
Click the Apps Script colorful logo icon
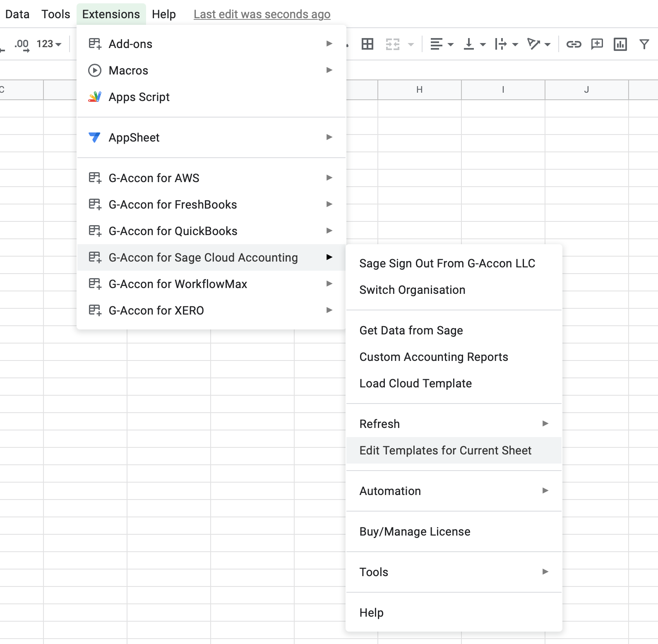[95, 97]
